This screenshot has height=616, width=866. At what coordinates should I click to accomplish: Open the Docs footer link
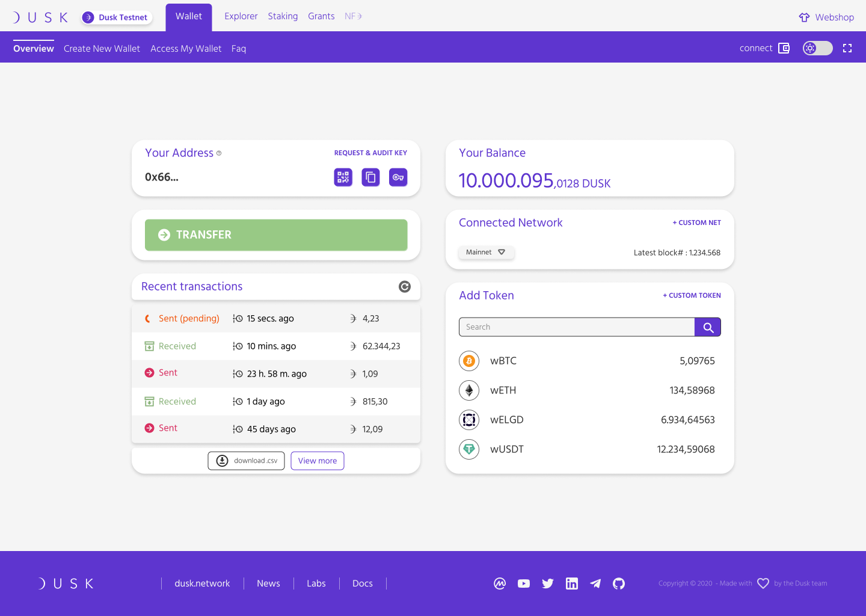(363, 584)
